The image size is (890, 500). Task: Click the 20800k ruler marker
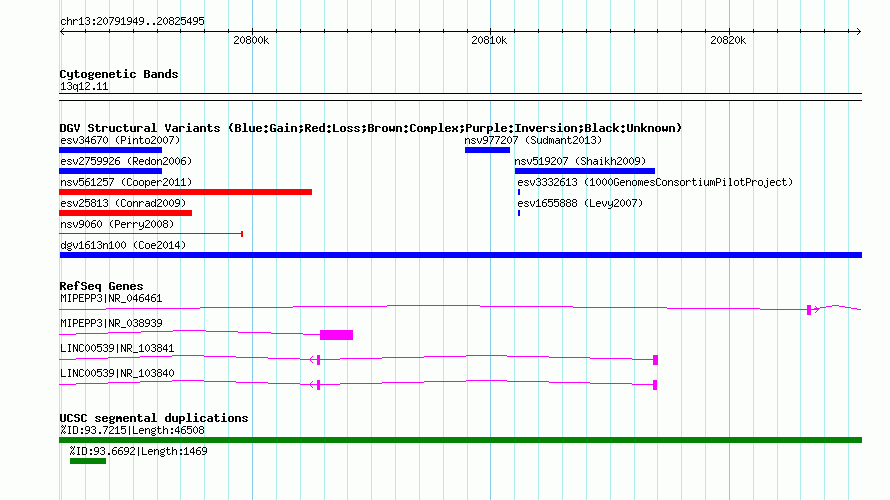(251, 40)
